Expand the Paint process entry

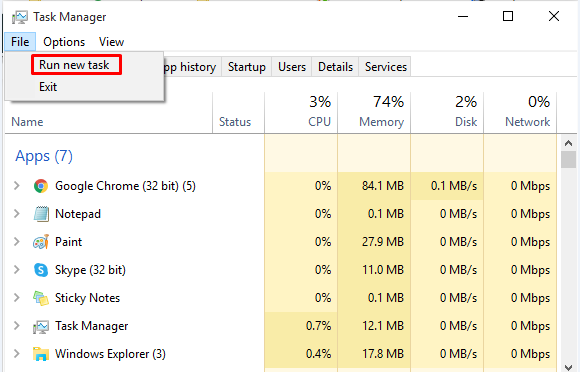pyautogui.click(x=17, y=241)
